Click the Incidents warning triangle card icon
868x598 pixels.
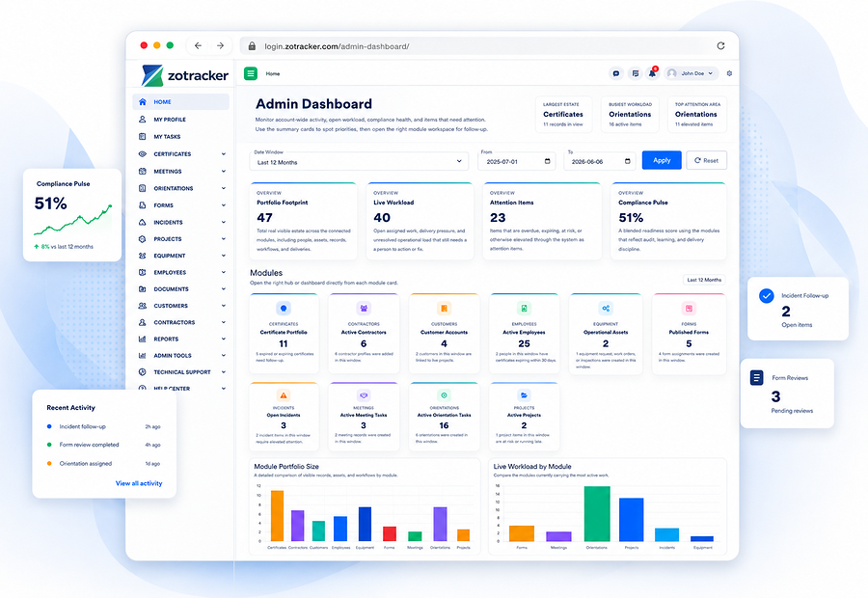[x=284, y=395]
